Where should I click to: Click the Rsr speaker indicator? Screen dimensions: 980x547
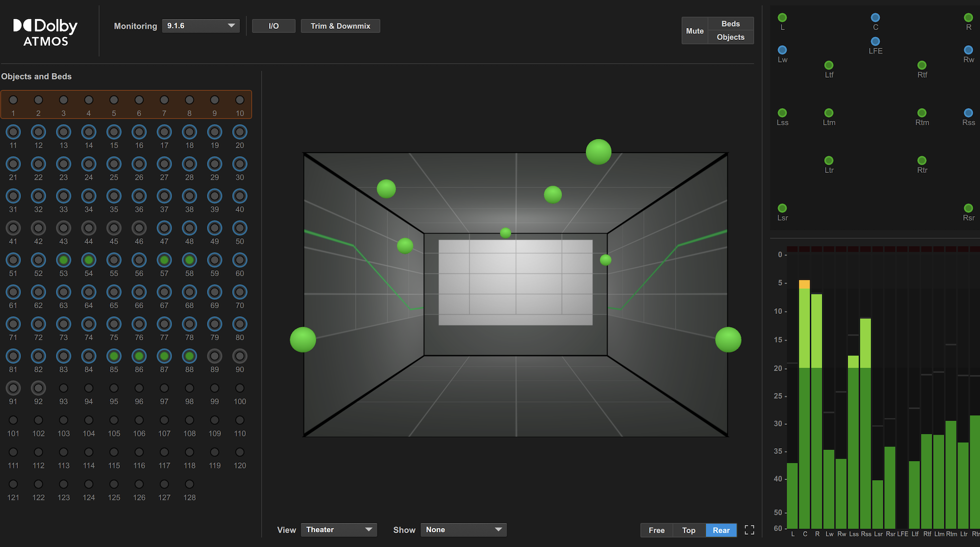(968, 208)
